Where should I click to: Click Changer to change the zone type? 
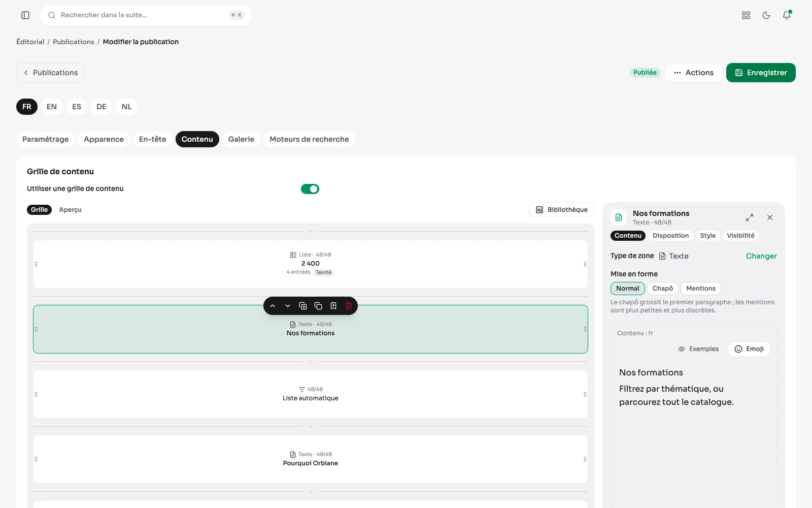[761, 256]
